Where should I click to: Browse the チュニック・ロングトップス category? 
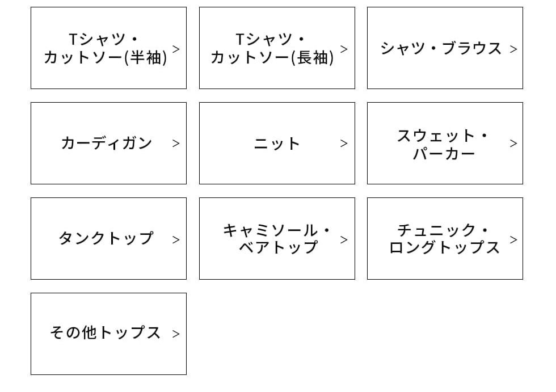coord(444,238)
